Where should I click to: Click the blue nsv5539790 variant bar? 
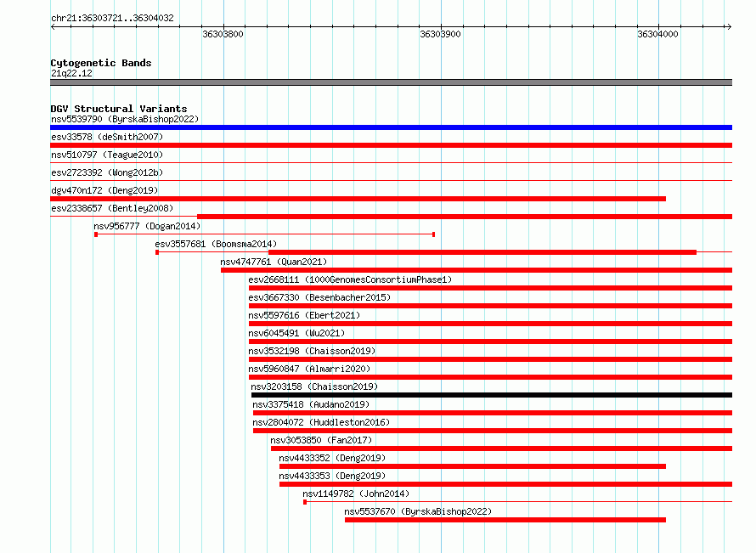[x=391, y=127]
